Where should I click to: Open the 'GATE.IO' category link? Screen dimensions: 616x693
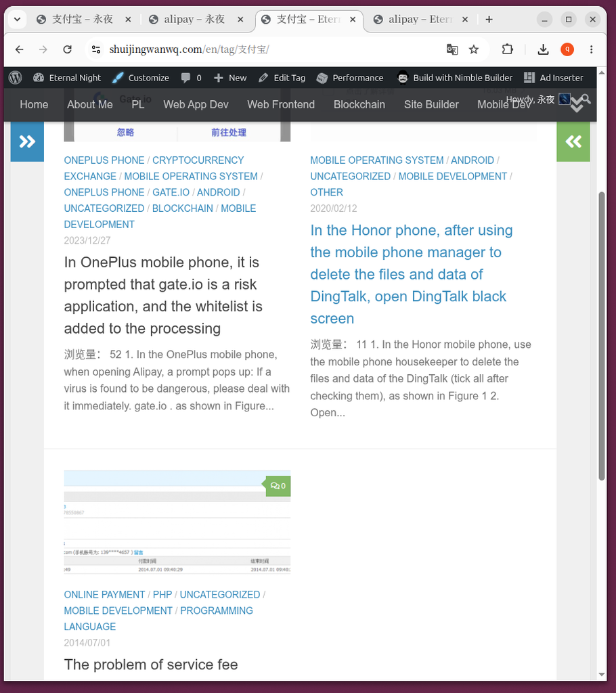[x=171, y=192]
